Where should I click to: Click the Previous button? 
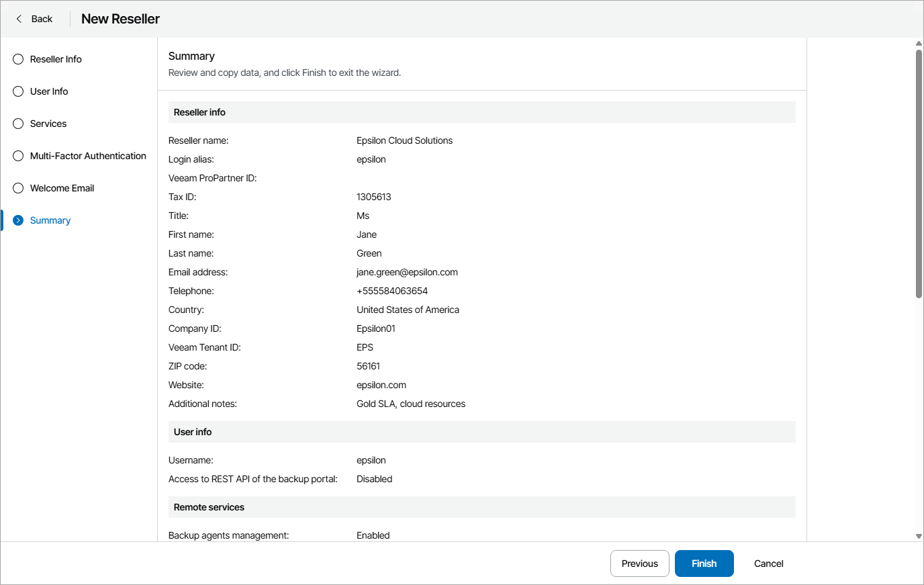(639, 564)
